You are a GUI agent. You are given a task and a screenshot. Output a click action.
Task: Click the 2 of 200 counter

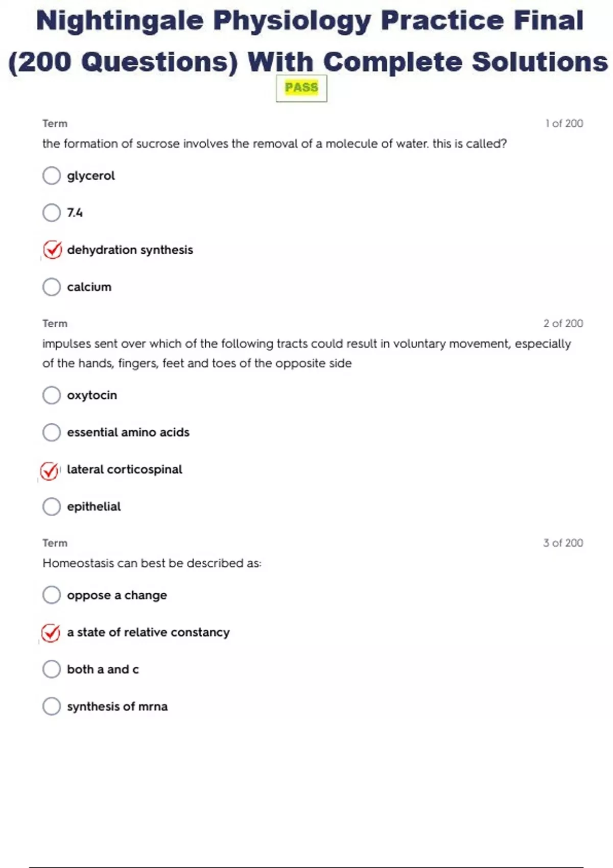click(563, 324)
